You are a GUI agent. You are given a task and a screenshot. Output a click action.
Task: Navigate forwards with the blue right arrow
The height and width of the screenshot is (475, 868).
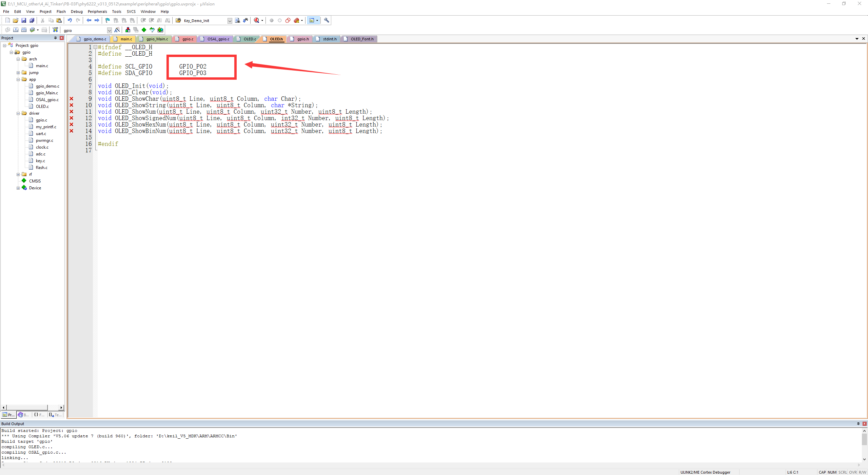[x=97, y=20]
